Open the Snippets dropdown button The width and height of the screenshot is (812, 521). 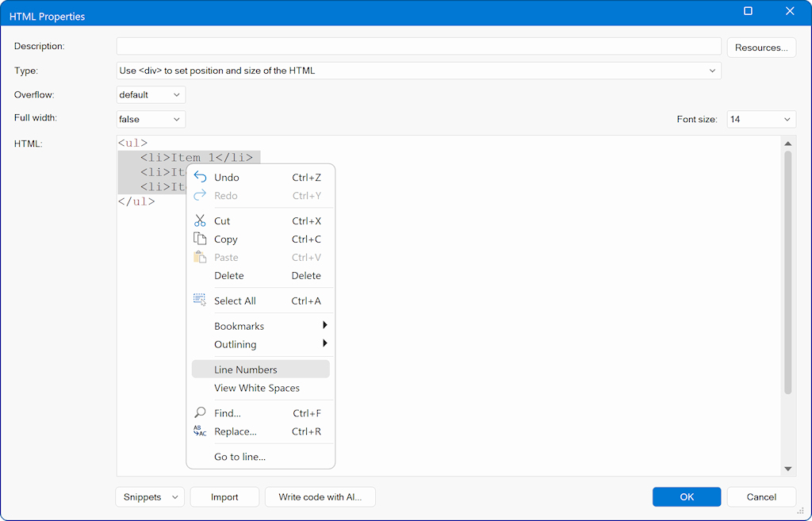tap(150, 497)
